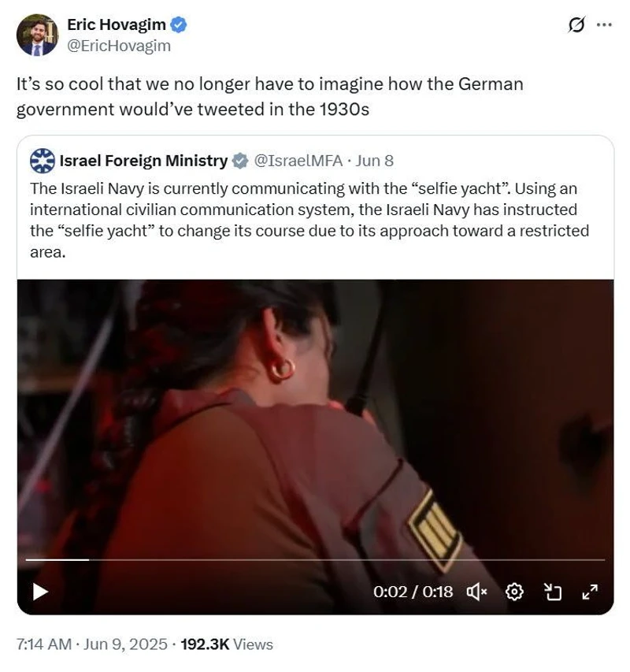Click Eric Hovagim's blue verified badge

coord(179,25)
